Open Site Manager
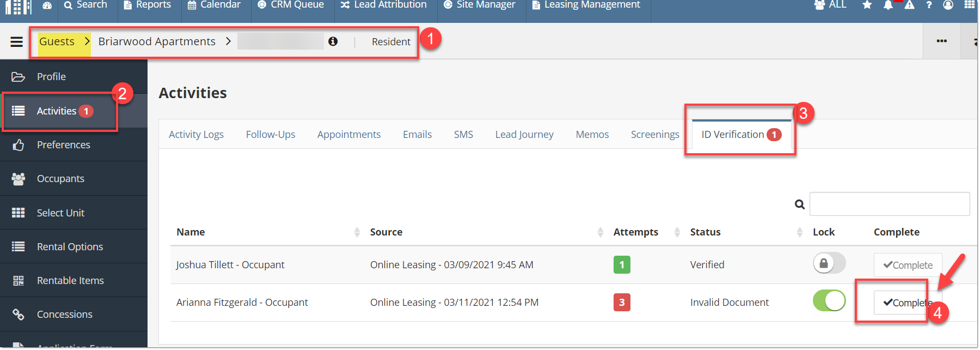This screenshot has width=980, height=350. point(480,5)
